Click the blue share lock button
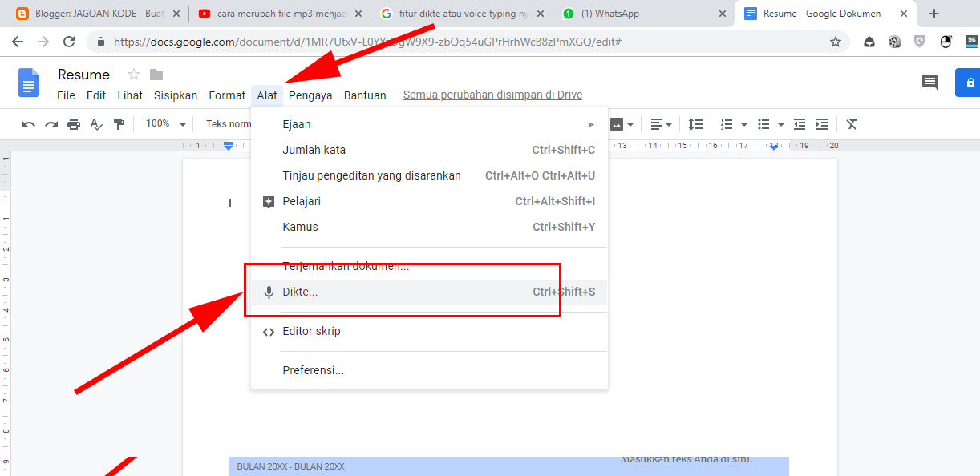 969,83
